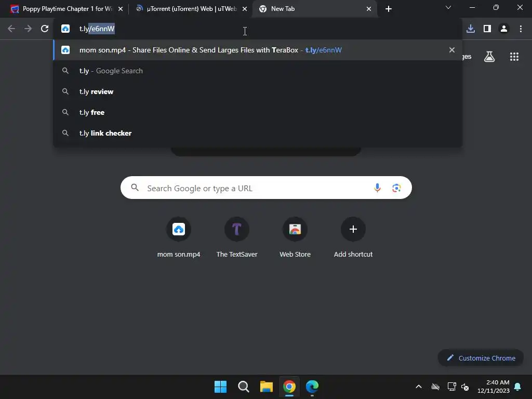Reload the current page
The image size is (532, 399).
[x=45, y=29]
